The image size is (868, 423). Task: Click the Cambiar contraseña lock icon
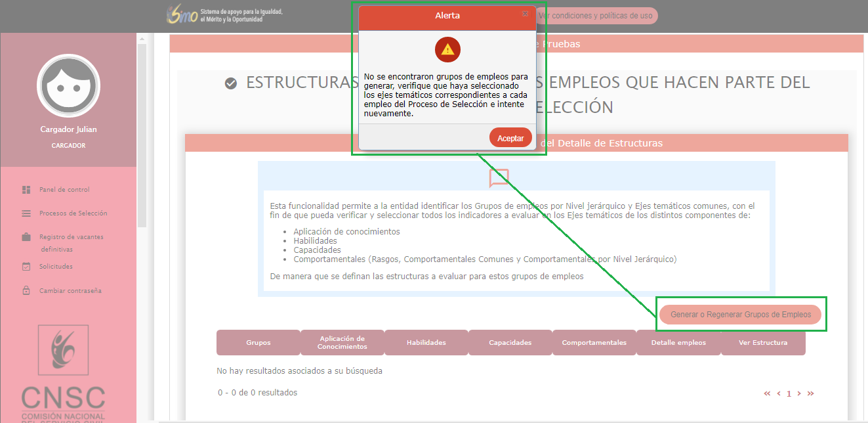(x=26, y=290)
